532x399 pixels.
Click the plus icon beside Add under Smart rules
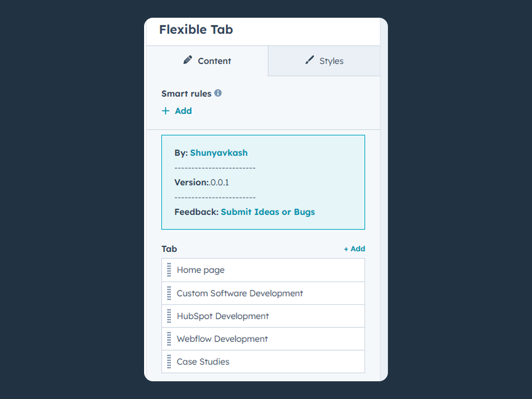tap(165, 111)
